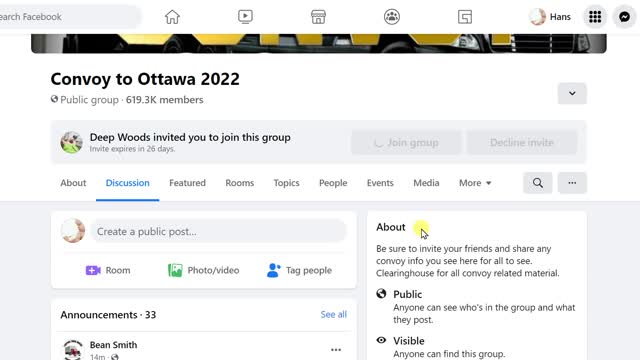Image resolution: width=640 pixels, height=360 pixels.
Task: Go to Facebook Home icon
Action: click(172, 17)
